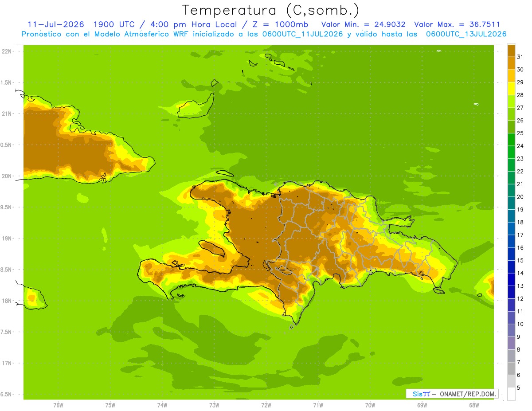Click the '19N' latitude axis label
532x411 pixels.
point(7,239)
